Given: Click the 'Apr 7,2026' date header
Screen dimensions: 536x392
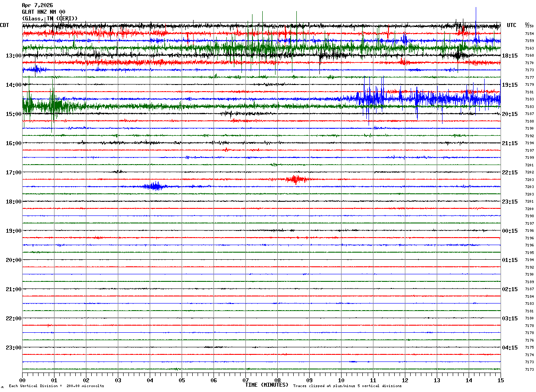Looking at the screenshot, I should 37,5.
